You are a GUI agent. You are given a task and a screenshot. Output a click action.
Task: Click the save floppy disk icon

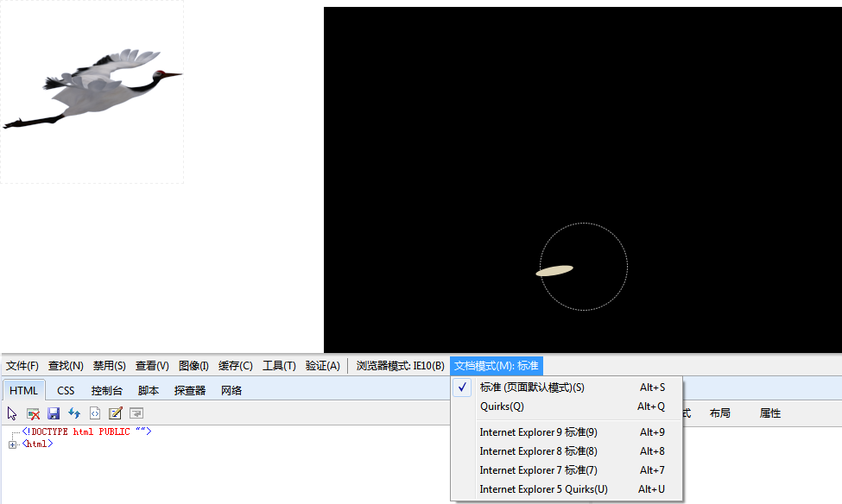[54, 413]
